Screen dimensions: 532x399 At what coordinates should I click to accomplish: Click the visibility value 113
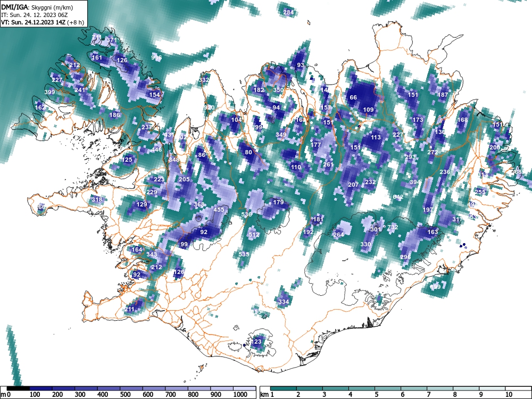point(376,137)
